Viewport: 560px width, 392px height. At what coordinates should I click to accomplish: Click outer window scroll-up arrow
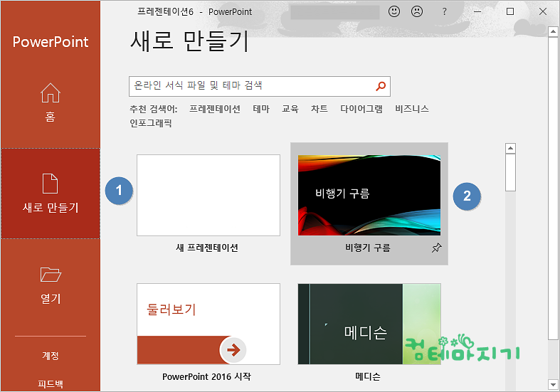(x=553, y=32)
